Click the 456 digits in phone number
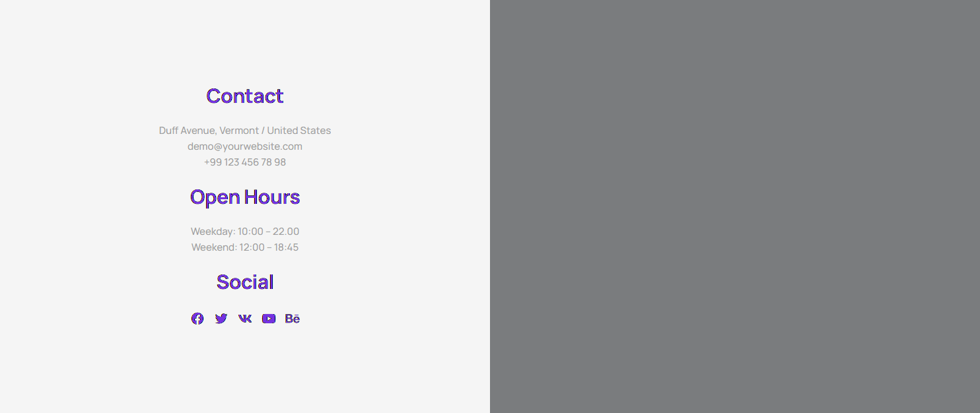The width and height of the screenshot is (980, 413). 250,162
